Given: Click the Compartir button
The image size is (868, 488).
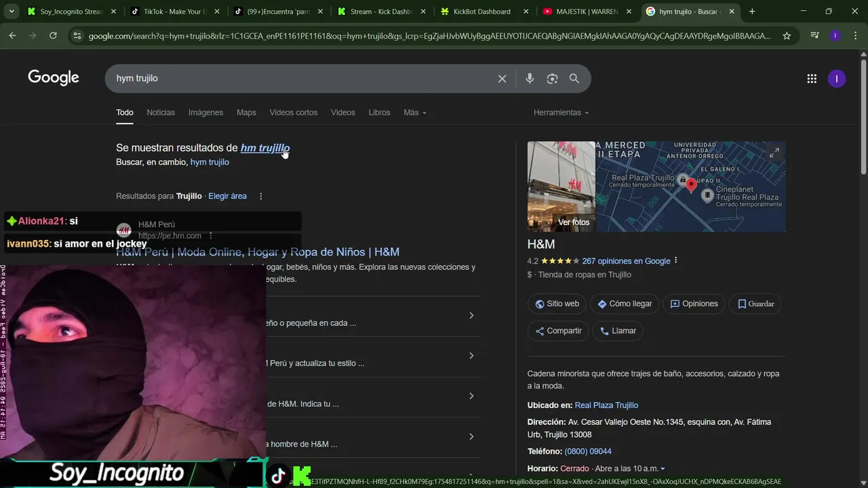Looking at the screenshot, I should (x=558, y=331).
